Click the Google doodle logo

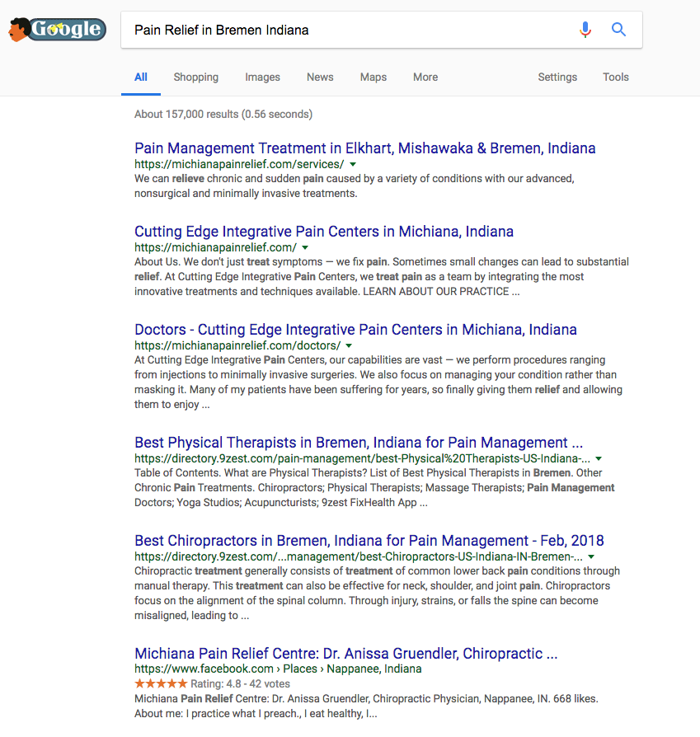tap(57, 30)
